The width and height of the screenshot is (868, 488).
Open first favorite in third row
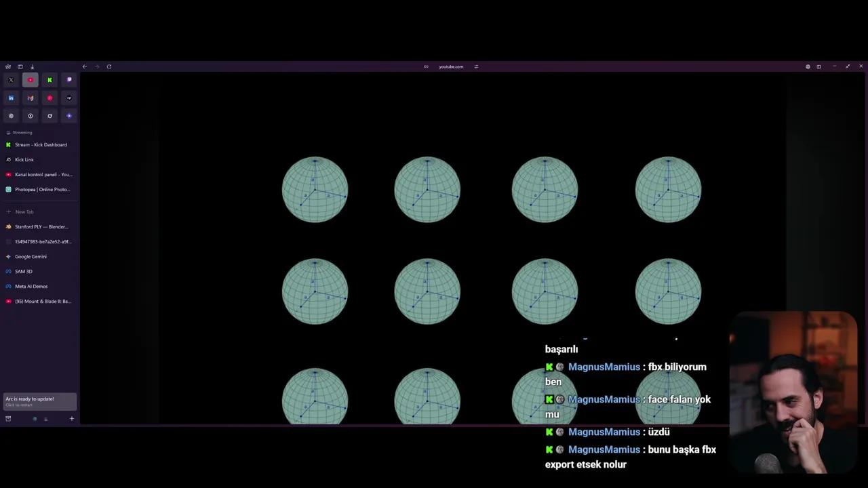tap(11, 116)
